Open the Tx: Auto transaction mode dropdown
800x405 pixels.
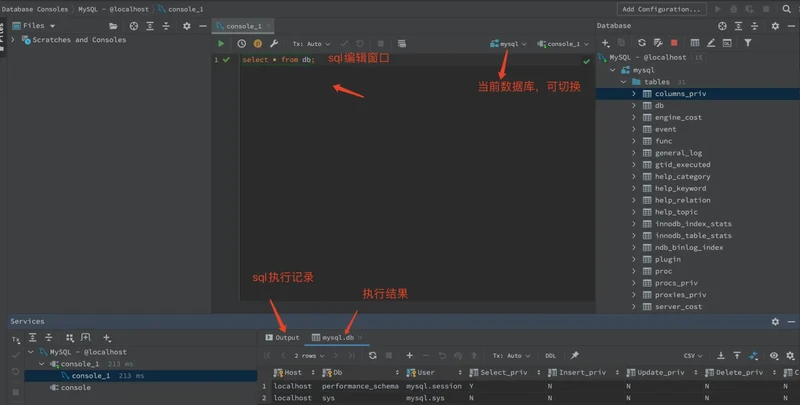pyautogui.click(x=312, y=44)
